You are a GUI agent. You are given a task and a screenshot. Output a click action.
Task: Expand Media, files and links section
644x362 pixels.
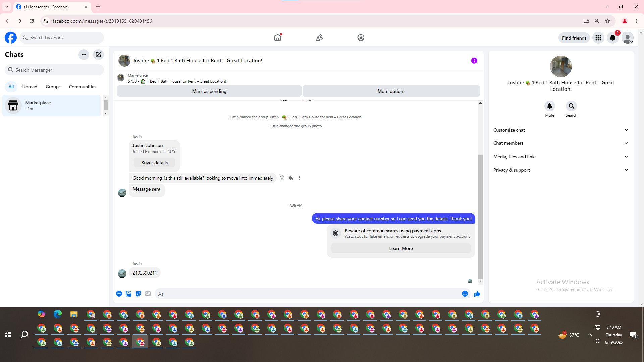point(561,157)
